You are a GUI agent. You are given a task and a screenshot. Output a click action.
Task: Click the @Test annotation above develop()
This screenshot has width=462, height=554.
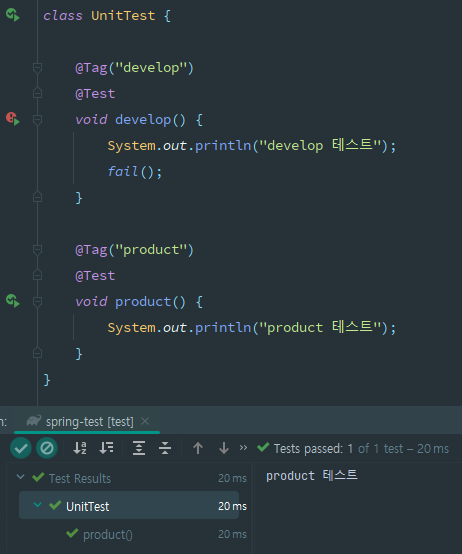pyautogui.click(x=95, y=94)
